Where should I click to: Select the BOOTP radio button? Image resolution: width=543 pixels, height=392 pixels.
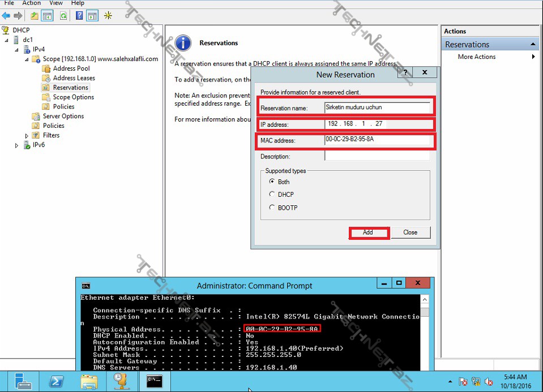[272, 208]
